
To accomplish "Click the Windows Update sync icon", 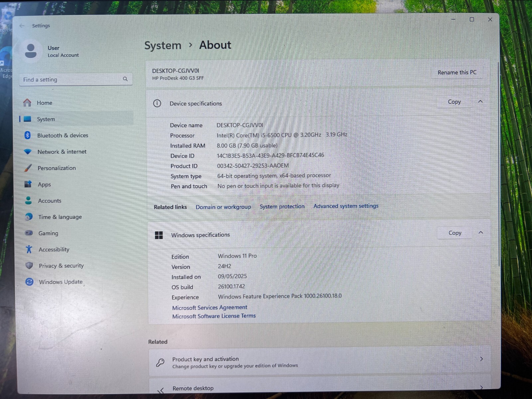I will pos(29,282).
